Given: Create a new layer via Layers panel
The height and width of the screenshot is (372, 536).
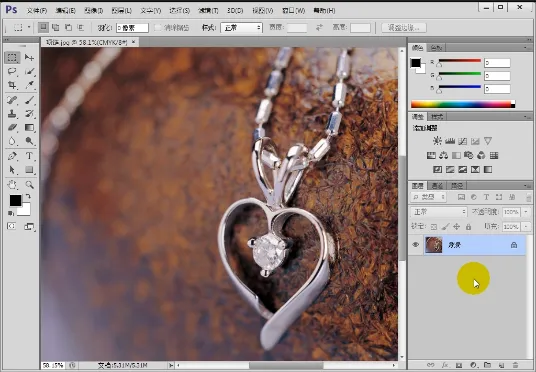Looking at the screenshot, I should (x=501, y=365).
